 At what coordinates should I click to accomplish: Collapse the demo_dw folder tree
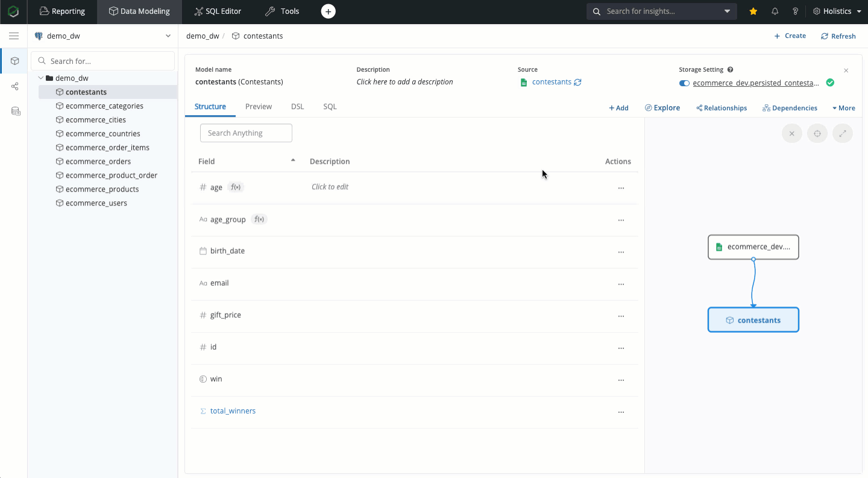pos(41,78)
